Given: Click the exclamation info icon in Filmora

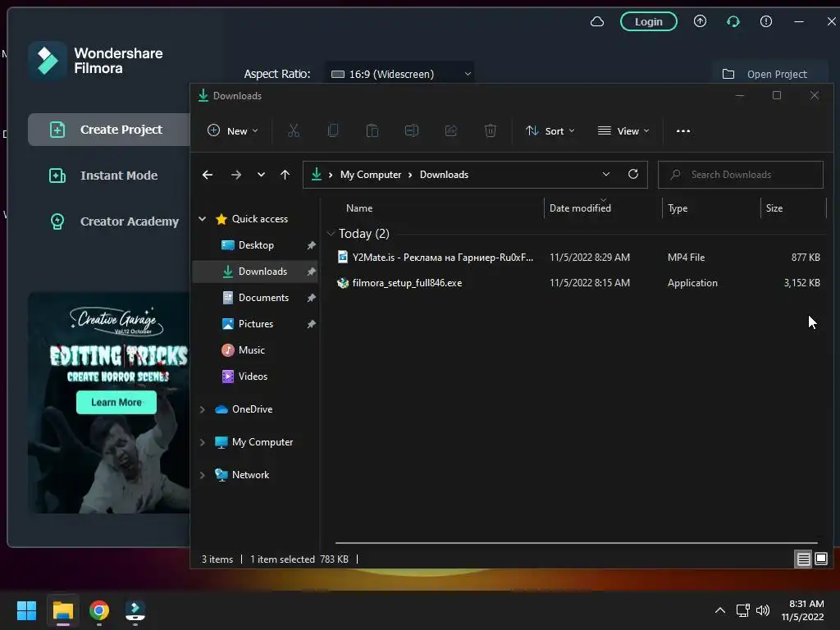Looking at the screenshot, I should pyautogui.click(x=766, y=21).
